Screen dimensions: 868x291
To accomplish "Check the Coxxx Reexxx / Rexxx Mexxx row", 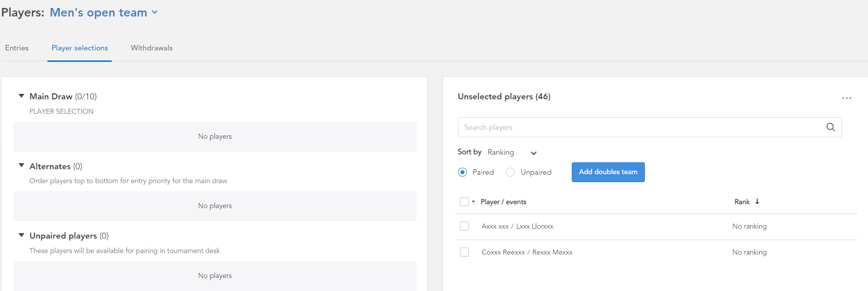I will tap(464, 252).
